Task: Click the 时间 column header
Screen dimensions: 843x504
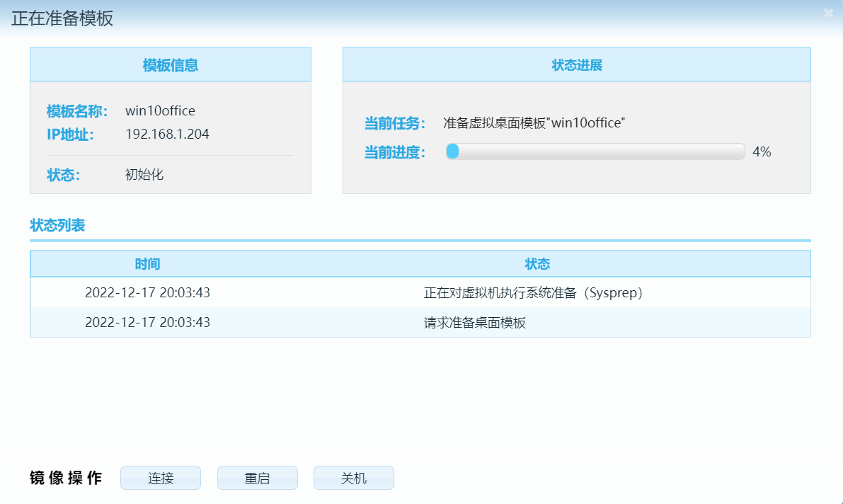Action: pos(147,263)
